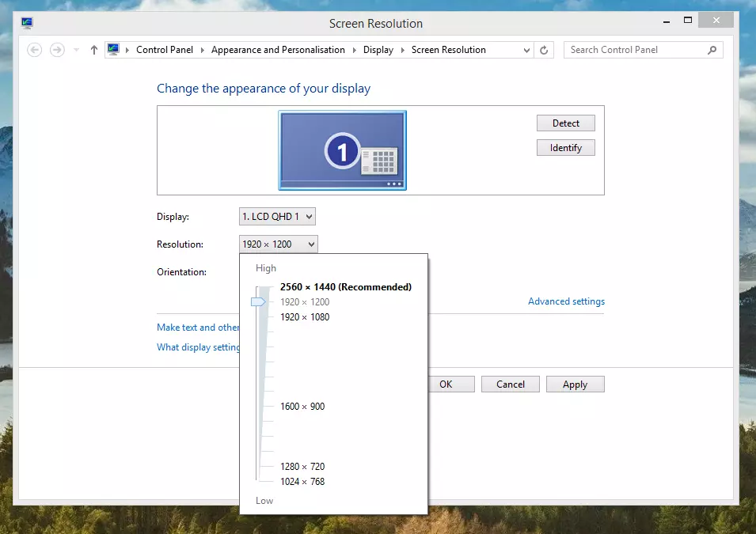Click the Cancel button
This screenshot has width=756, height=534.
point(510,384)
